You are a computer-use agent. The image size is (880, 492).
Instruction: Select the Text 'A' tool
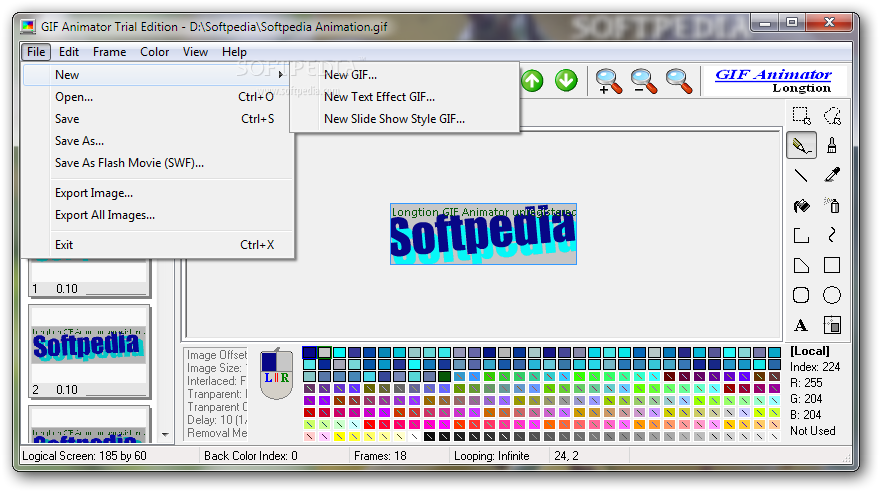[x=801, y=325]
